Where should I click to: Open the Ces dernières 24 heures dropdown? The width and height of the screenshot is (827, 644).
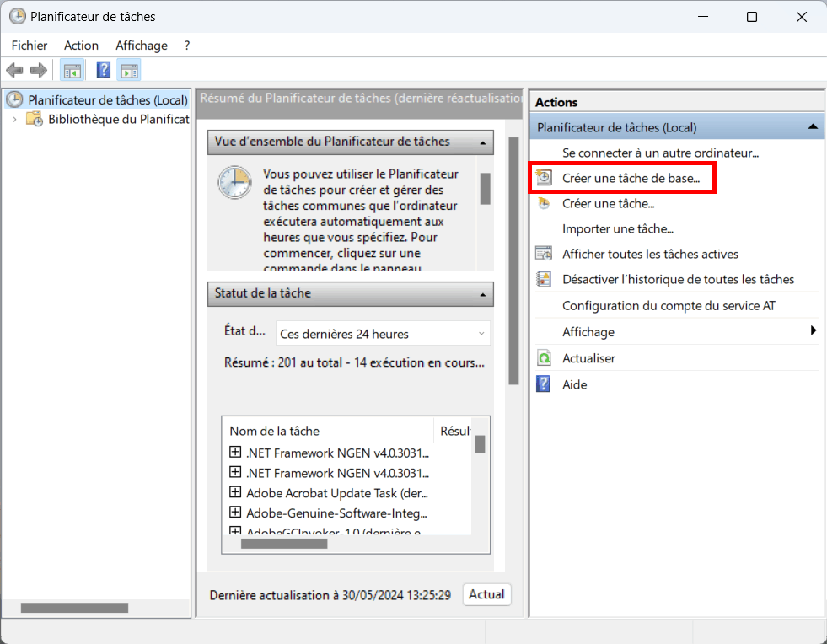(x=382, y=334)
